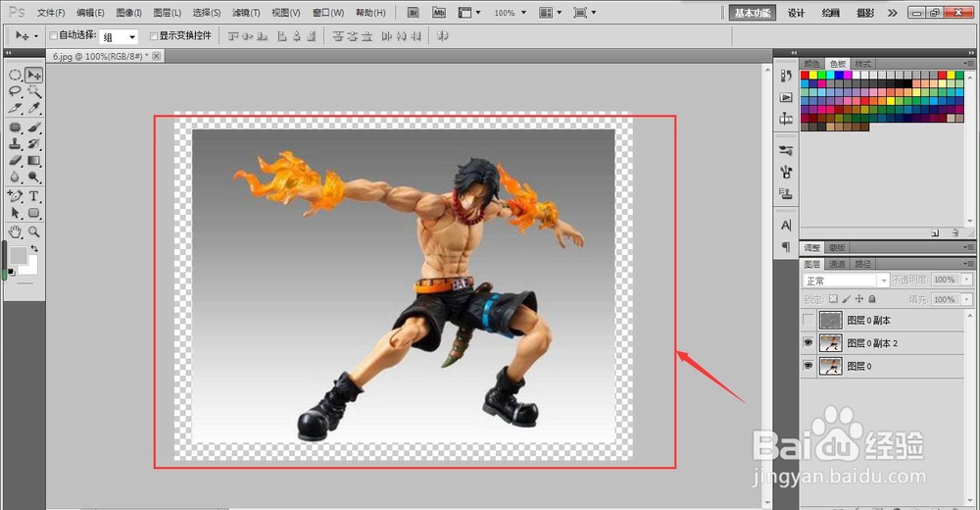The height and width of the screenshot is (510, 980).
Task: Select the Move tool in toolbox
Action: pyautogui.click(x=33, y=76)
